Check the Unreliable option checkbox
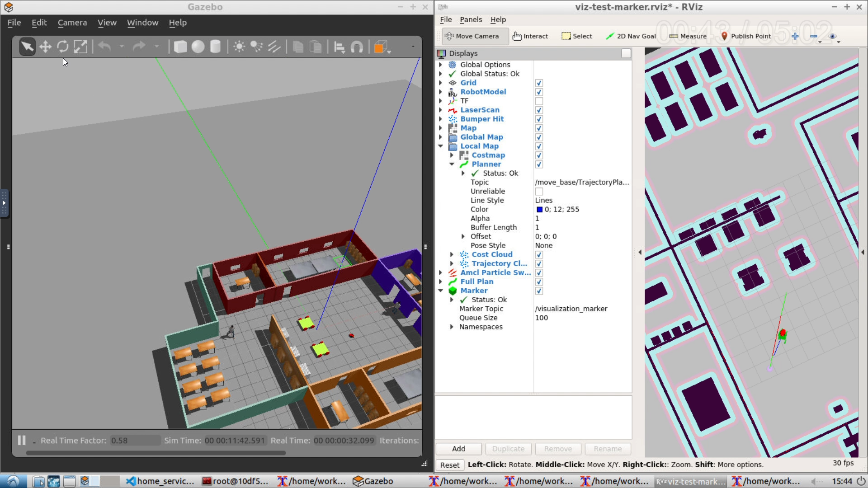868x488 pixels. point(539,191)
